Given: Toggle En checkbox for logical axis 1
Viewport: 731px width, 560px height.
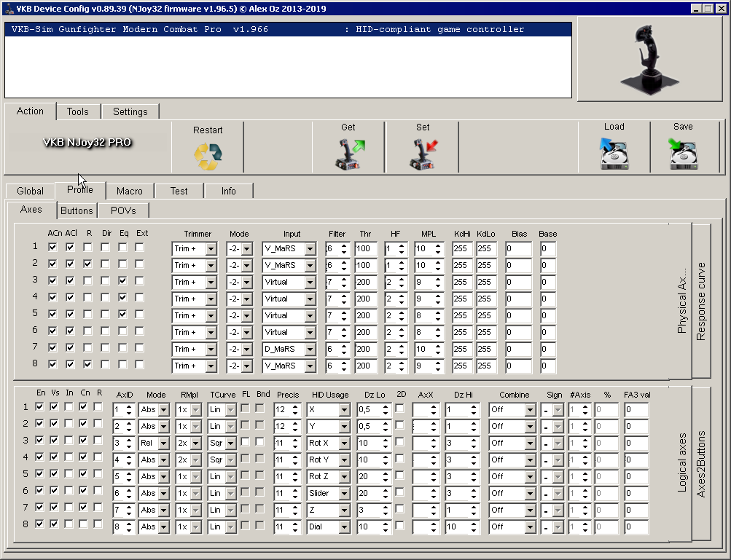Looking at the screenshot, I should pos(39,407).
